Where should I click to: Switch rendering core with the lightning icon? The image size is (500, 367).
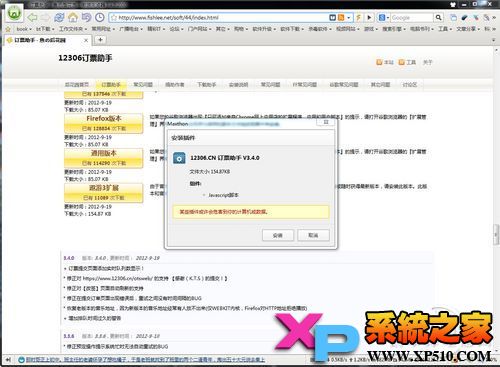(x=359, y=18)
